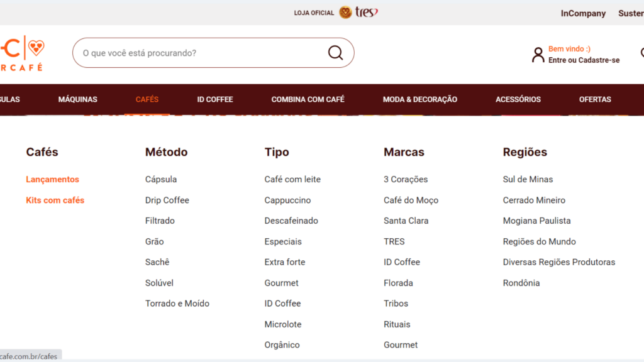Screen dimensions: 644x362
Task: Open the ACESSÓRIOS menu
Action: click(x=518, y=99)
